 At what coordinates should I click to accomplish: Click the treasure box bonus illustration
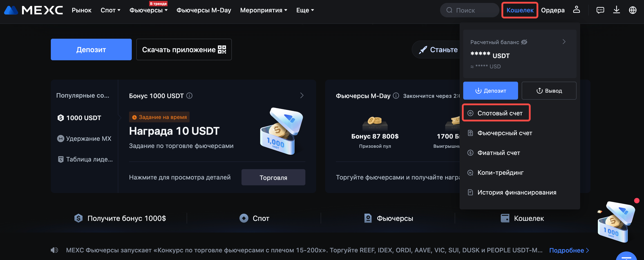click(282, 131)
